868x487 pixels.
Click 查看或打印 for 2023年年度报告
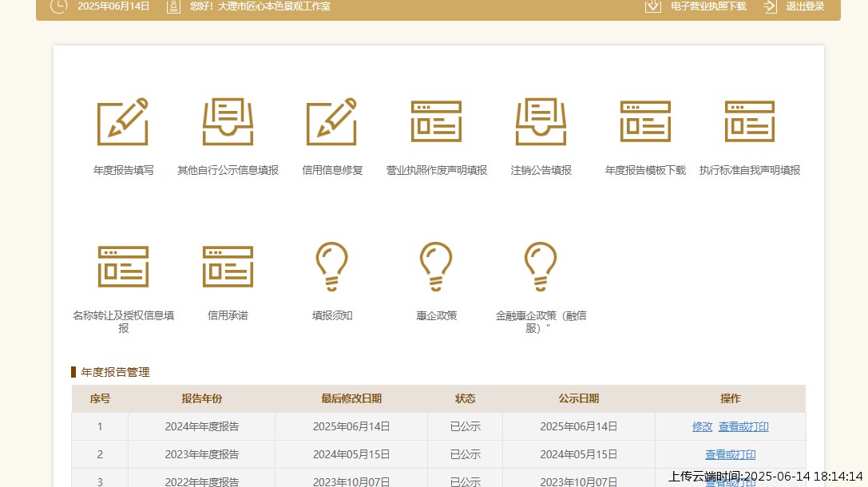[x=730, y=454]
